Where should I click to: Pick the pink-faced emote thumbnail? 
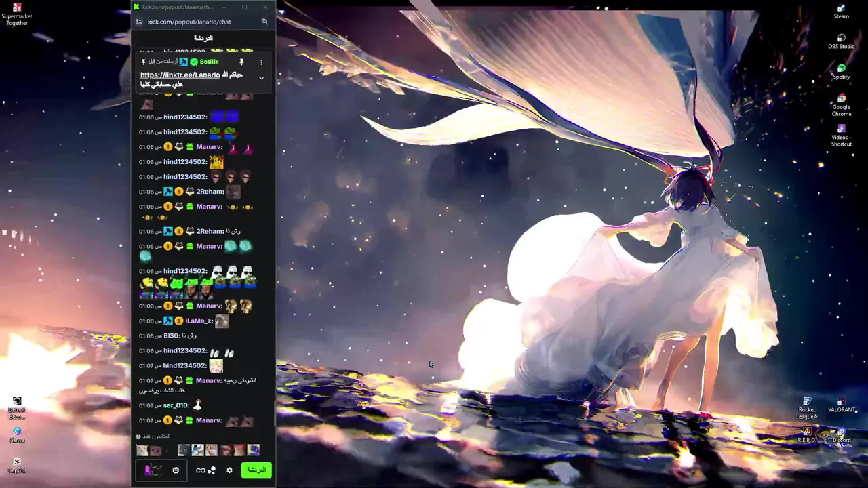point(156,450)
